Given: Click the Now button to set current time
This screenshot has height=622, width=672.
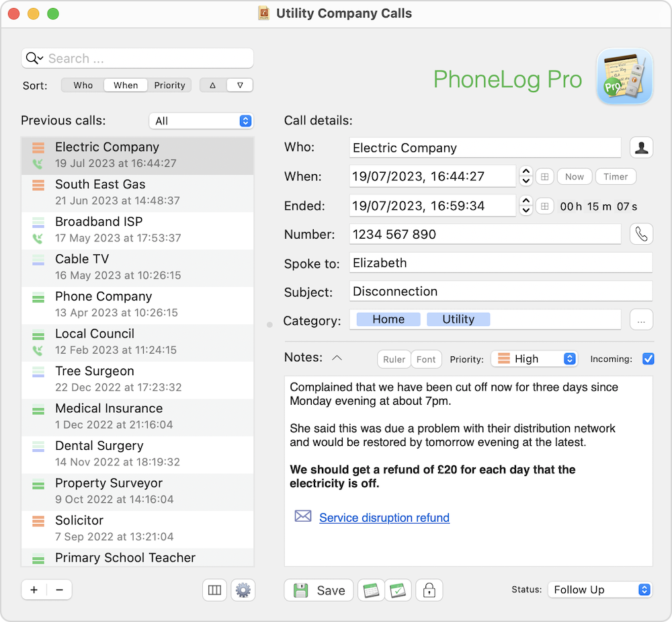Looking at the screenshot, I should click(574, 176).
